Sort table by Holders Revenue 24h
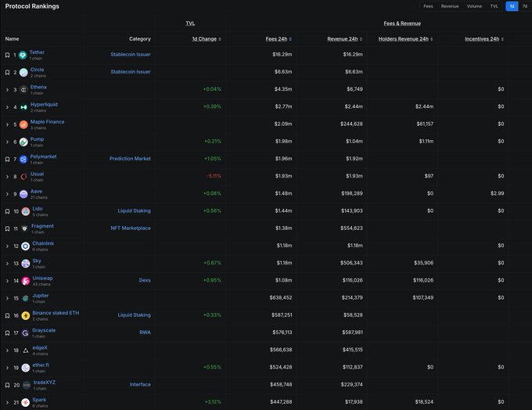 (403, 38)
